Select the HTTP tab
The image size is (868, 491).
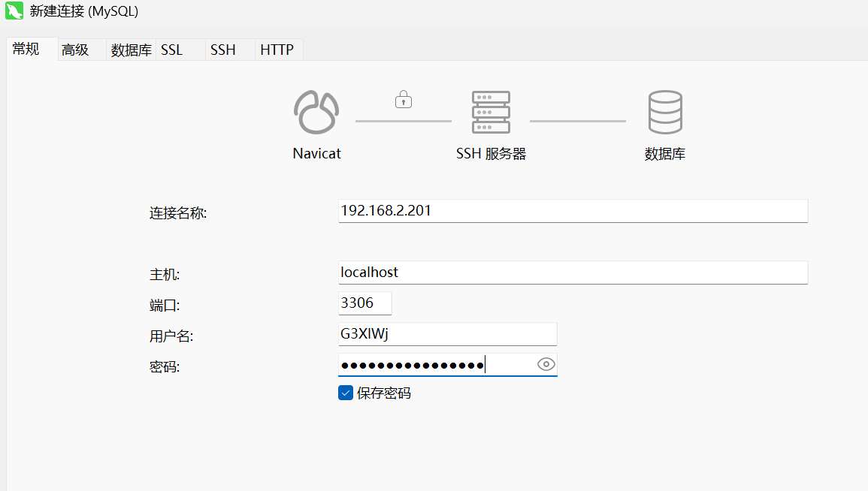(x=277, y=50)
